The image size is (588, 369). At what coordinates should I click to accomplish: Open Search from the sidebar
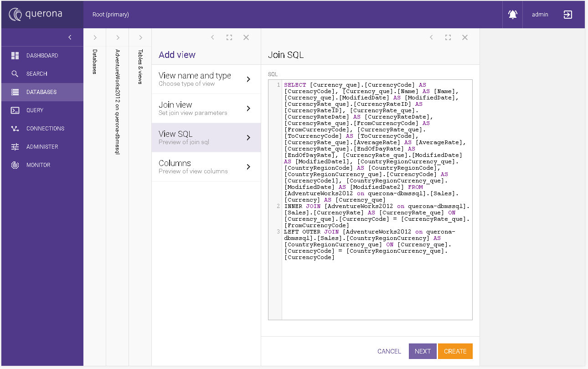pyautogui.click(x=42, y=74)
